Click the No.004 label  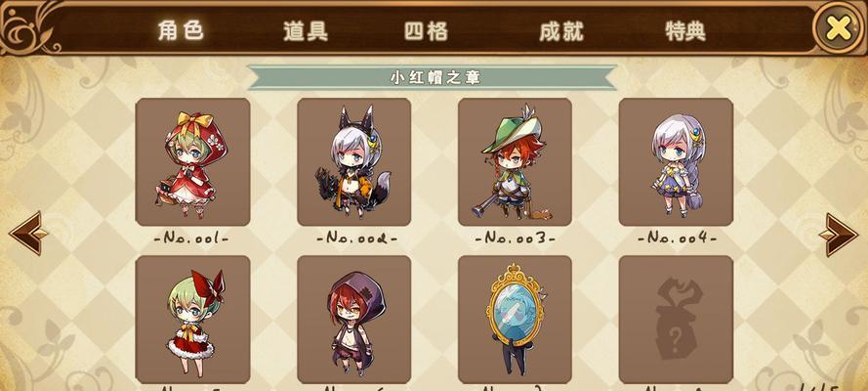coord(677,239)
